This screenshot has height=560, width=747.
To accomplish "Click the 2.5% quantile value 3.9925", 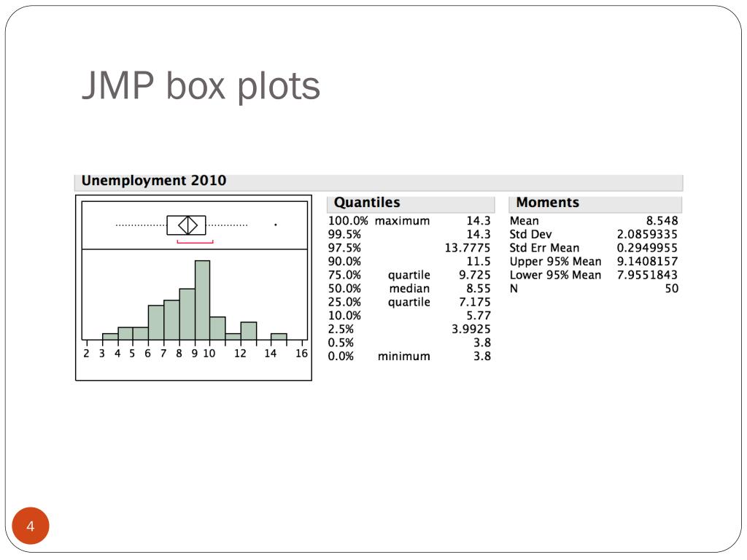I will (471, 329).
